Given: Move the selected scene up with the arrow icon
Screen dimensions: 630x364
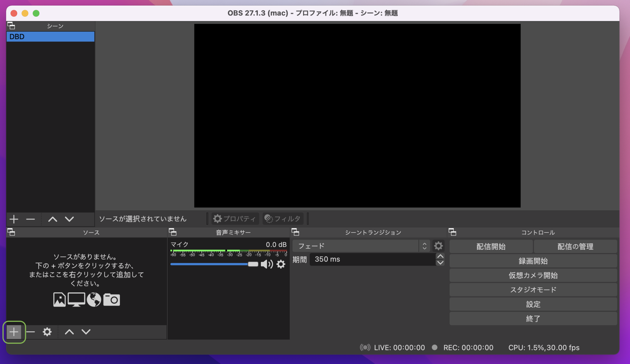Looking at the screenshot, I should pos(53,219).
